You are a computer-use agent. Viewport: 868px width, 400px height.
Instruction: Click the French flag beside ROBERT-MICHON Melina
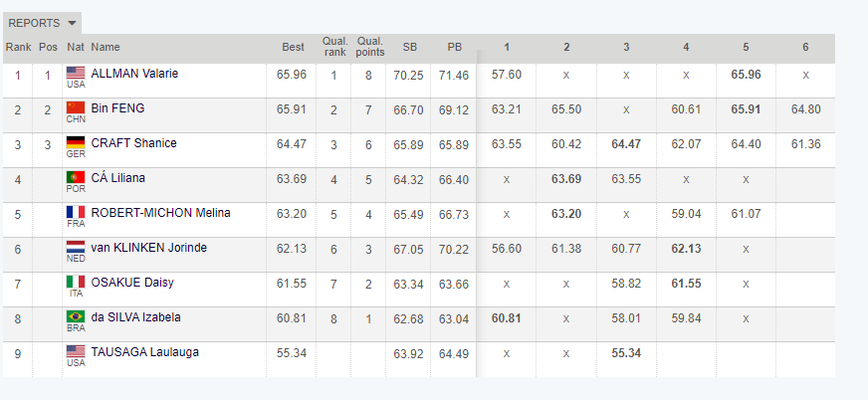point(76,212)
